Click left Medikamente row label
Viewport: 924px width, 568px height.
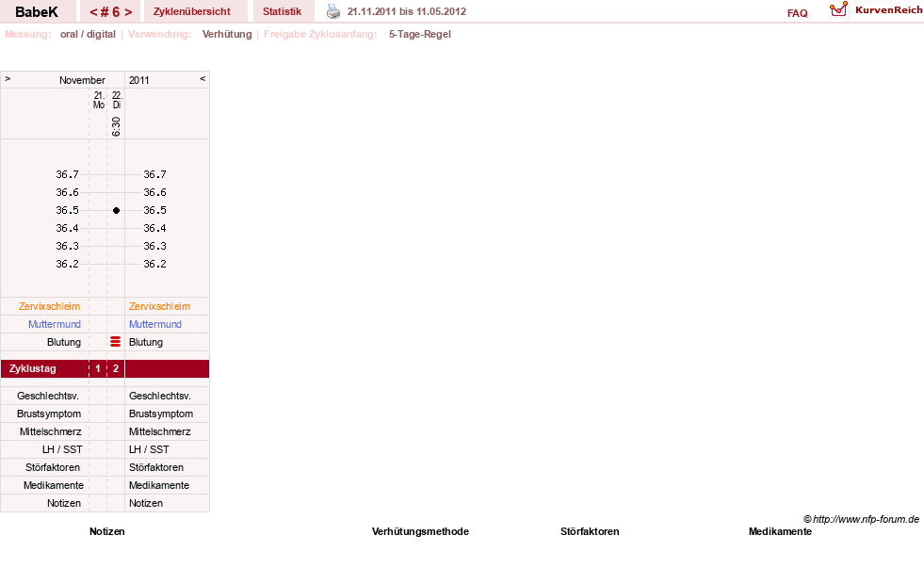[x=54, y=485]
